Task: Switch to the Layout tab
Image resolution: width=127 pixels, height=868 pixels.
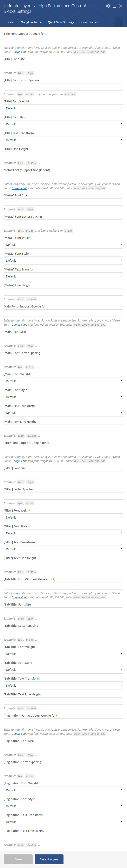Action: (11, 22)
